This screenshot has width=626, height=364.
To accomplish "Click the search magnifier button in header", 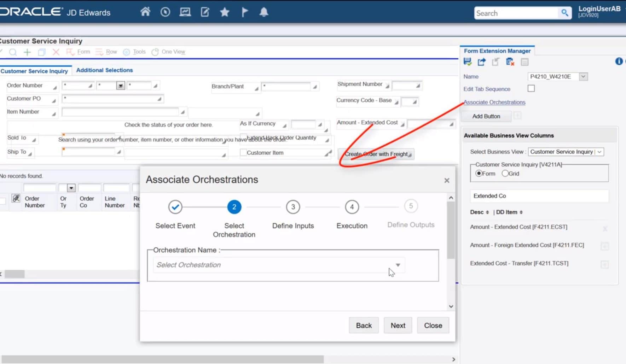I will [x=565, y=13].
